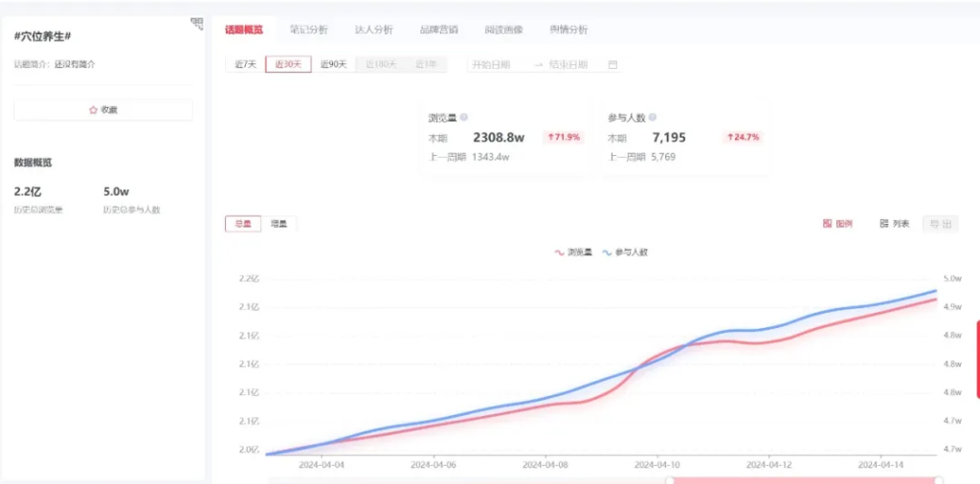Click help icon next to 浏览量
The height and width of the screenshot is (484, 980).
pos(464,117)
